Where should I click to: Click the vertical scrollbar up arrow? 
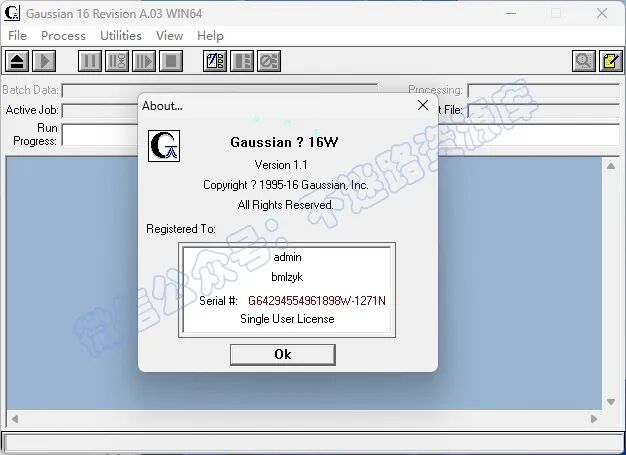611,166
